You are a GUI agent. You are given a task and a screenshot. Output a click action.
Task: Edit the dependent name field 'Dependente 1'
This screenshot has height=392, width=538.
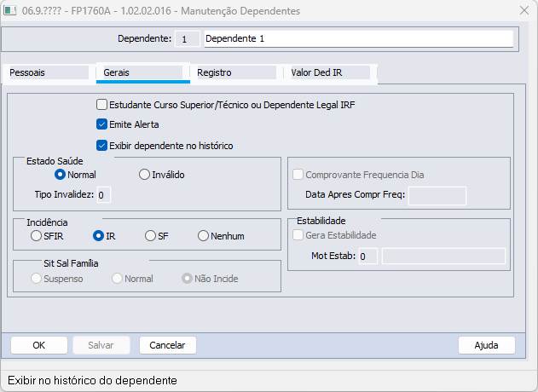pyautogui.click(x=359, y=38)
